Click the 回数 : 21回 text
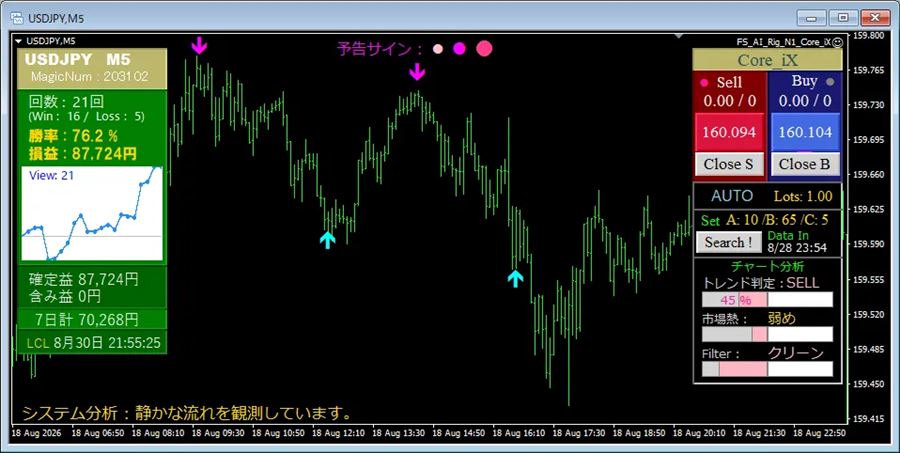The image size is (900, 453). [66, 102]
